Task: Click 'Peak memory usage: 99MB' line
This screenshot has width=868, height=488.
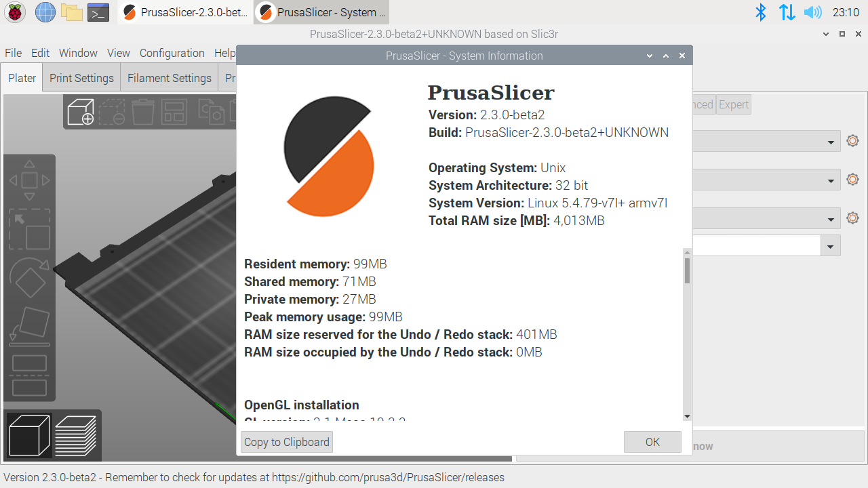Action: [323, 317]
